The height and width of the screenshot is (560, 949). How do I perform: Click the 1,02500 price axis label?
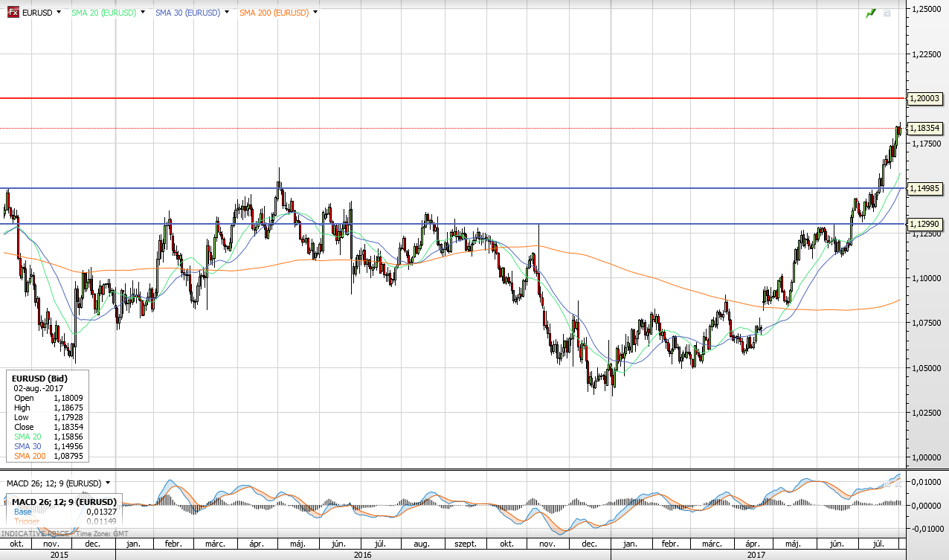coord(926,412)
